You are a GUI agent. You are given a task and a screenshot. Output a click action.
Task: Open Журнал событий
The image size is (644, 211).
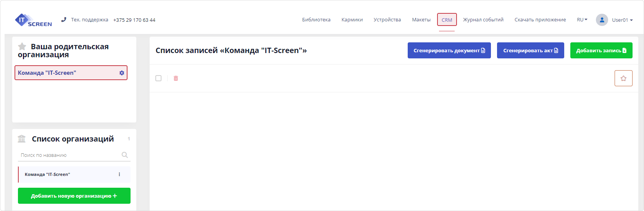point(483,20)
